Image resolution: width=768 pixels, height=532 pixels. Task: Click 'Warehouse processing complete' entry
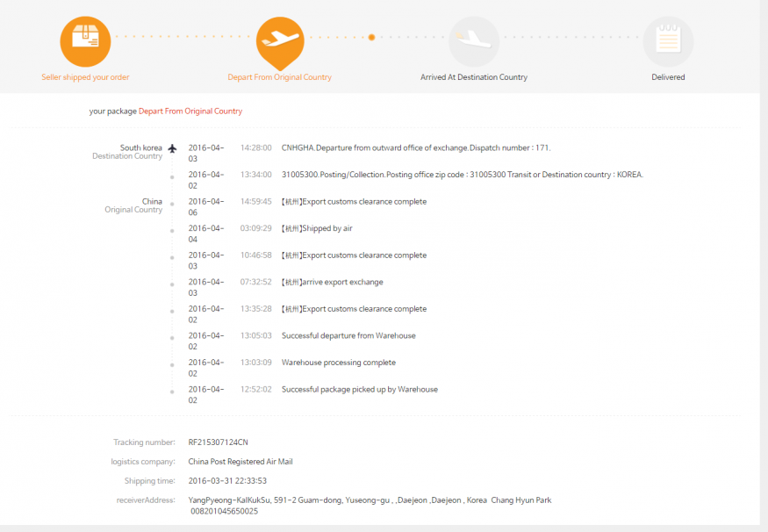338,363
